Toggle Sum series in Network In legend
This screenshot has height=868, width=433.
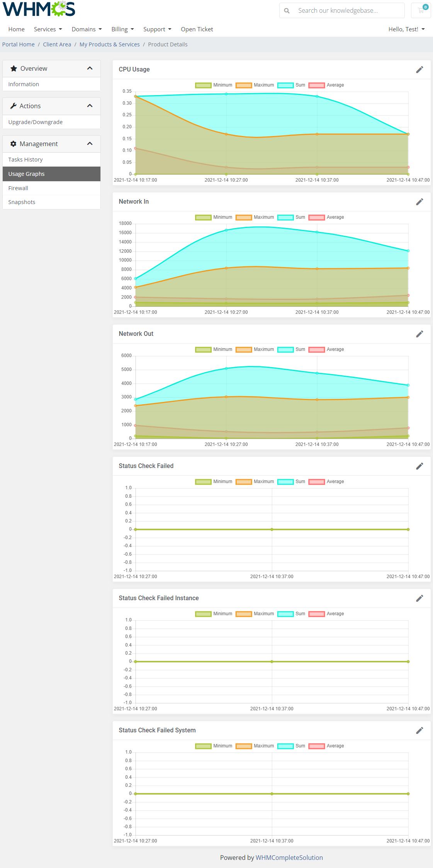point(291,217)
